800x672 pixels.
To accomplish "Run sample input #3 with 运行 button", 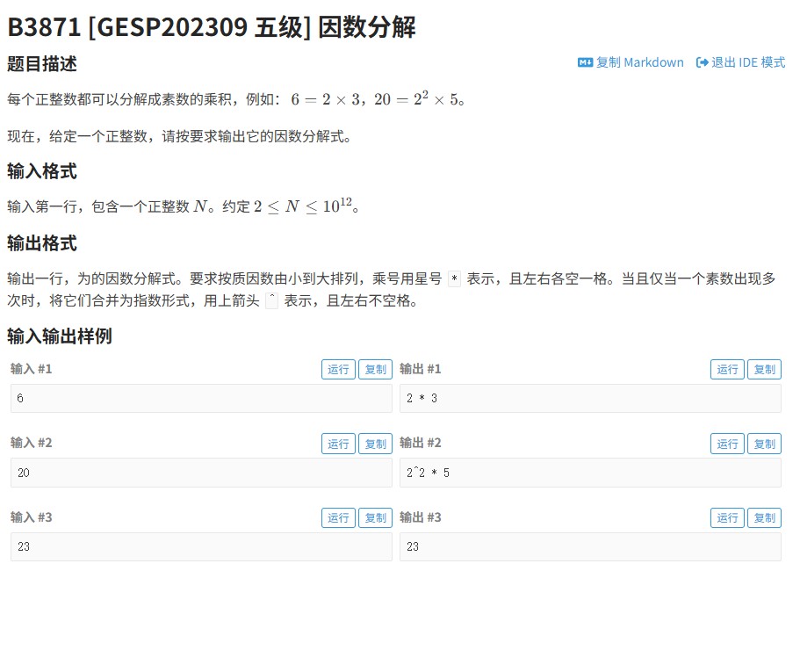I will coord(338,518).
